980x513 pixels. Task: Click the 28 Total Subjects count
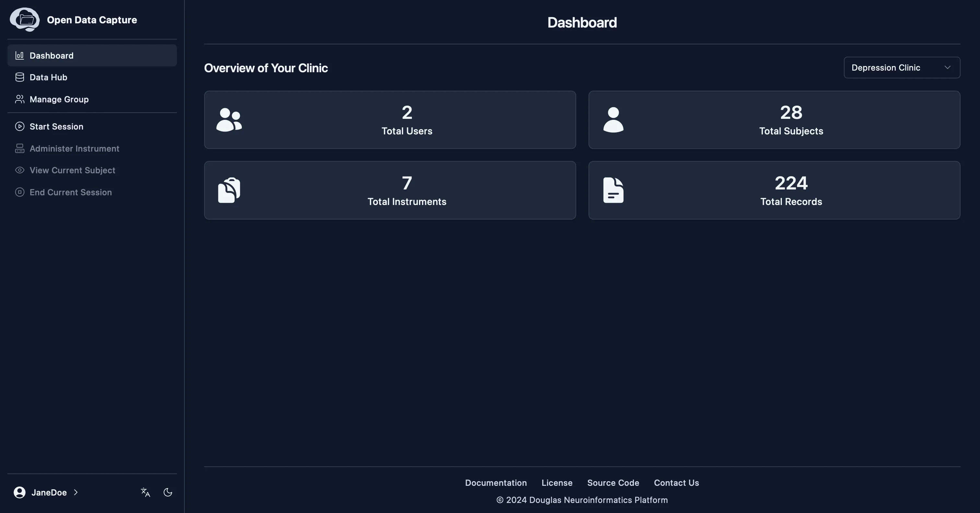click(x=791, y=112)
